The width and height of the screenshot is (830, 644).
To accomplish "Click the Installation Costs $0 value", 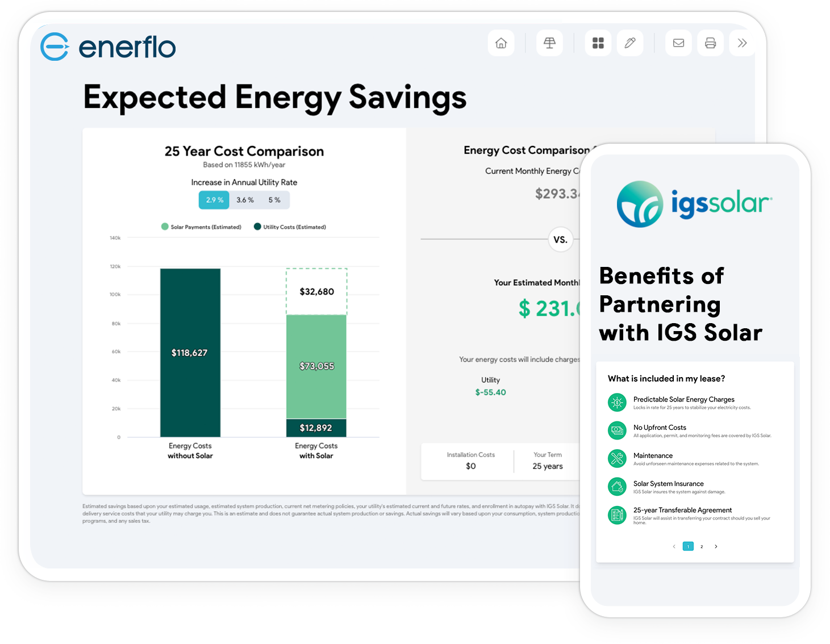I will pos(471,466).
